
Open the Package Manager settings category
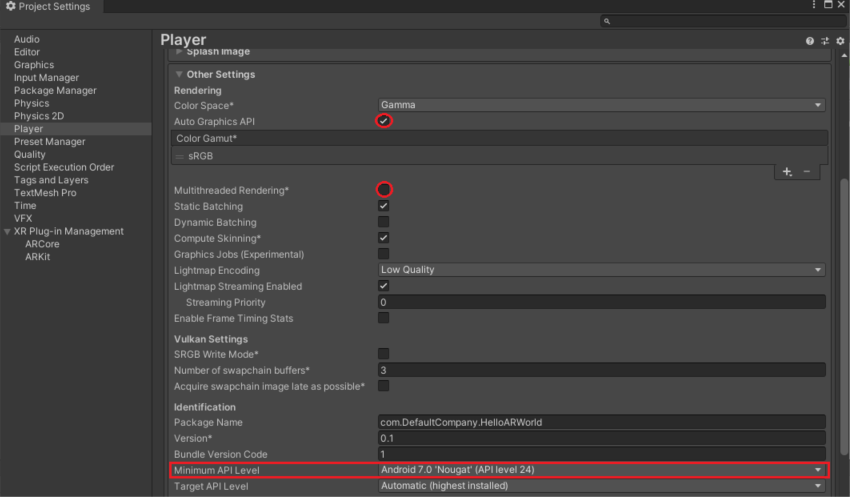tap(55, 91)
